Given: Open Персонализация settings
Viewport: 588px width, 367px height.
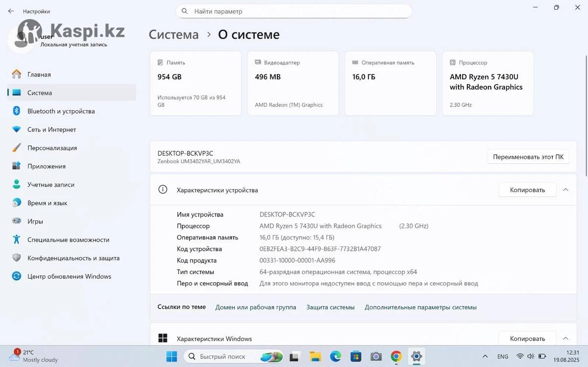Looking at the screenshot, I should [72, 148].
